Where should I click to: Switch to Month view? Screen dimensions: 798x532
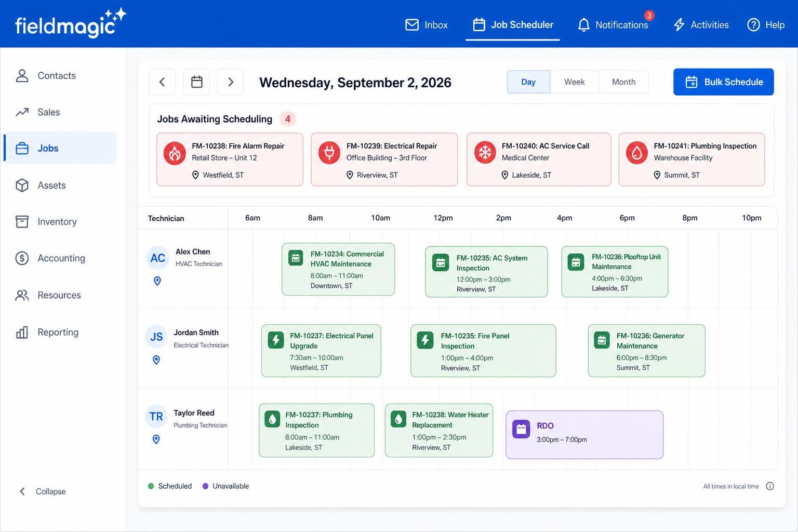[623, 82]
